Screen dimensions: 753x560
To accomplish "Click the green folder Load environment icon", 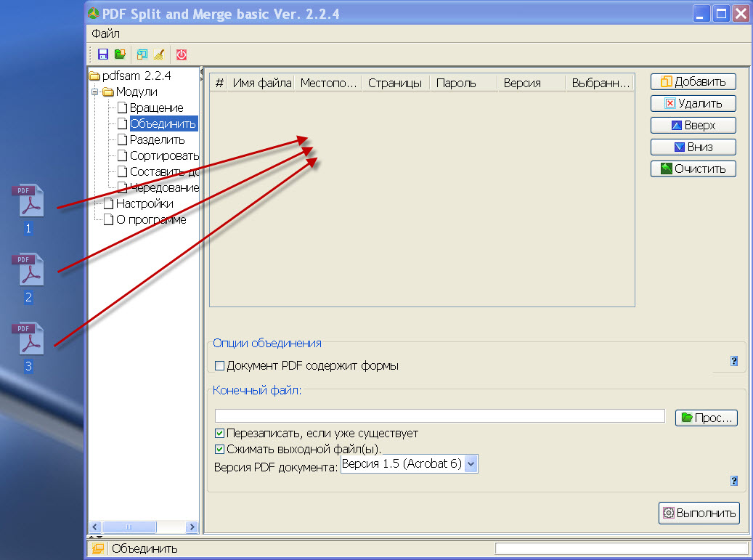I will pos(121,54).
